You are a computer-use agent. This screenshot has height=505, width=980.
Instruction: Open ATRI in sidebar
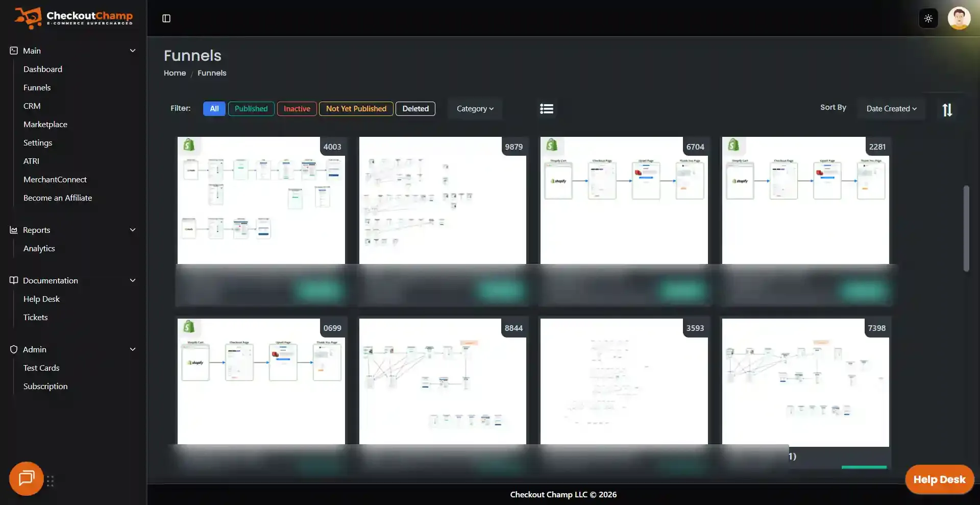[31, 161]
